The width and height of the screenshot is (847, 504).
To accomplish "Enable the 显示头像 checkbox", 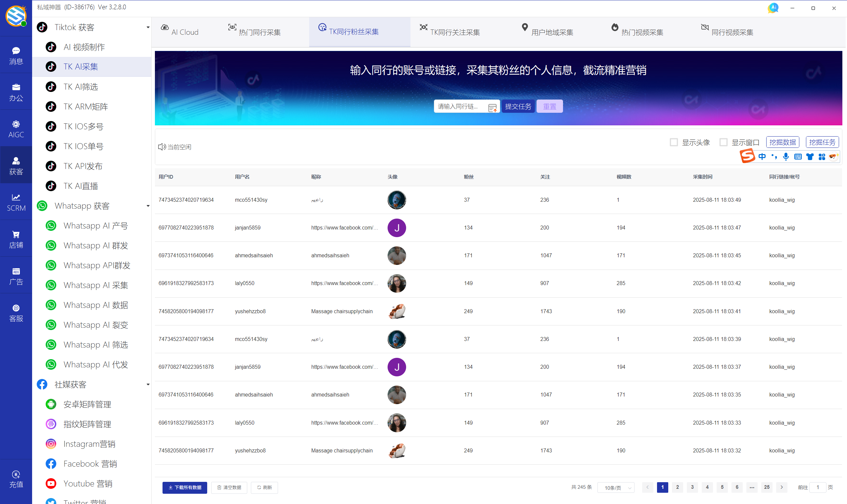I will coord(673,142).
